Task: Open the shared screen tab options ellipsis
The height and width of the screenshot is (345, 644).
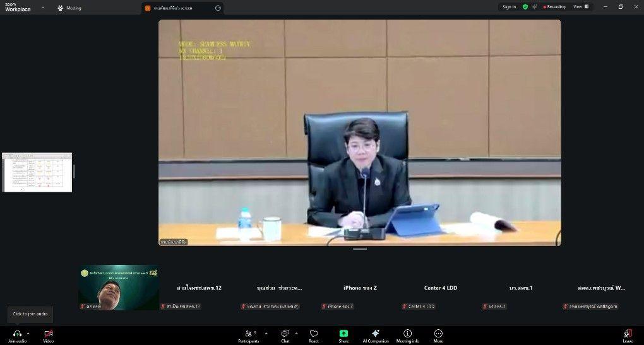Action: [x=218, y=8]
